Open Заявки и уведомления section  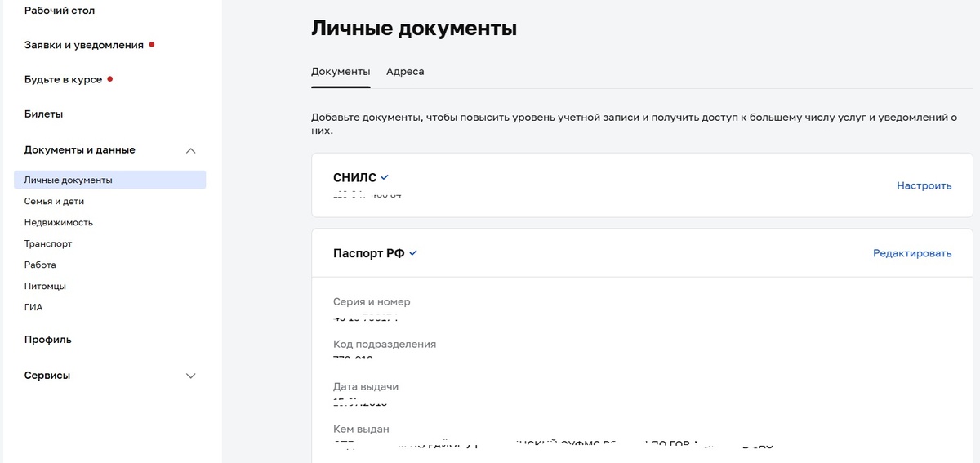point(84,45)
